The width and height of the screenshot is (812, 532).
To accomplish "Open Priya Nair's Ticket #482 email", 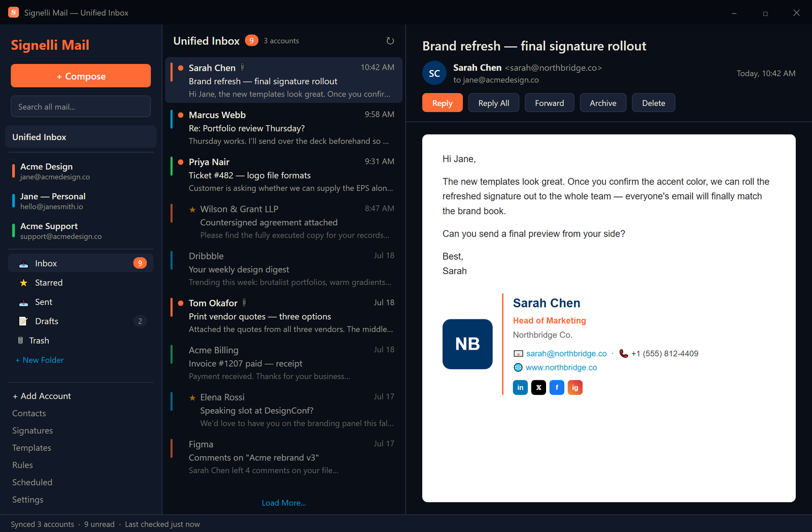I will click(x=284, y=175).
